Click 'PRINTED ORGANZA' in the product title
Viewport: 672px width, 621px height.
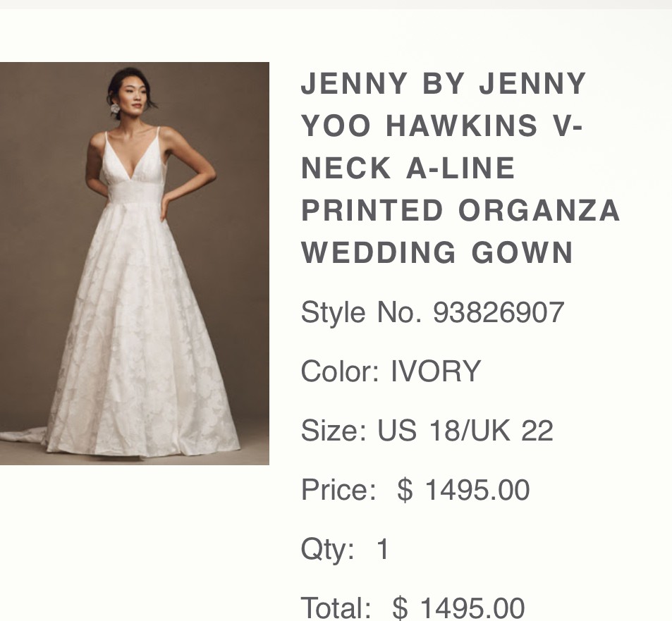460,210
